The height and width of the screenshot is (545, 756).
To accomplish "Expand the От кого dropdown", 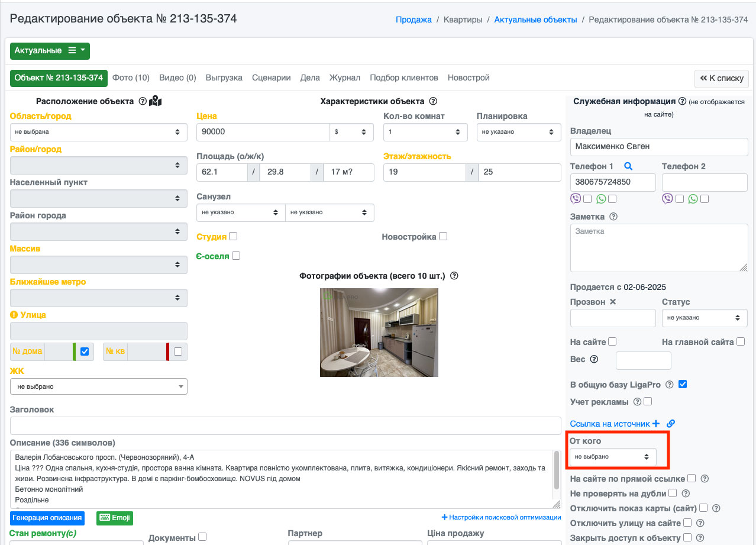I will 613,457.
